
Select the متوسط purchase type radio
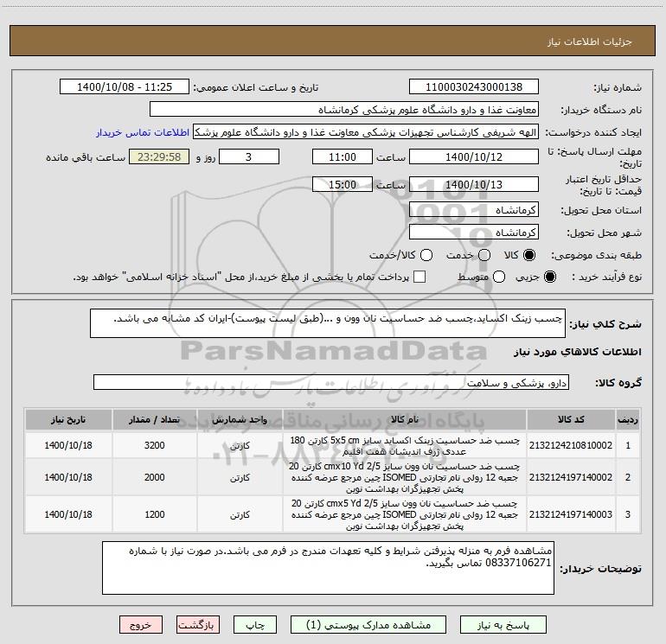point(499,277)
